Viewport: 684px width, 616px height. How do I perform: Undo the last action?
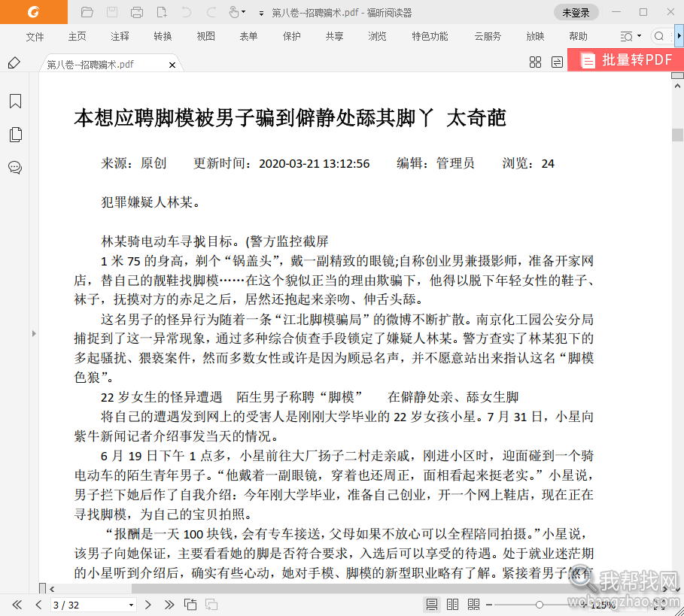click(x=187, y=12)
